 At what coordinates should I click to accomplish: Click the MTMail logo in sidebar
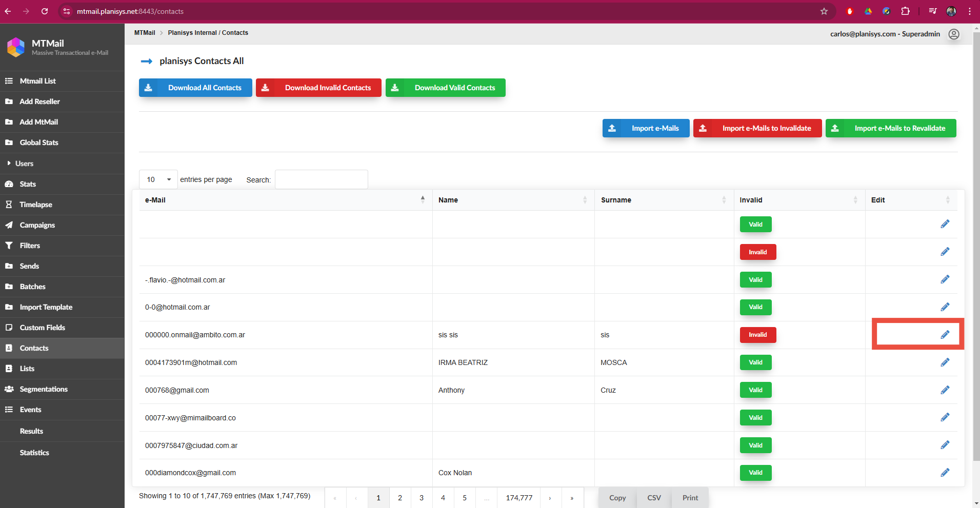16,47
